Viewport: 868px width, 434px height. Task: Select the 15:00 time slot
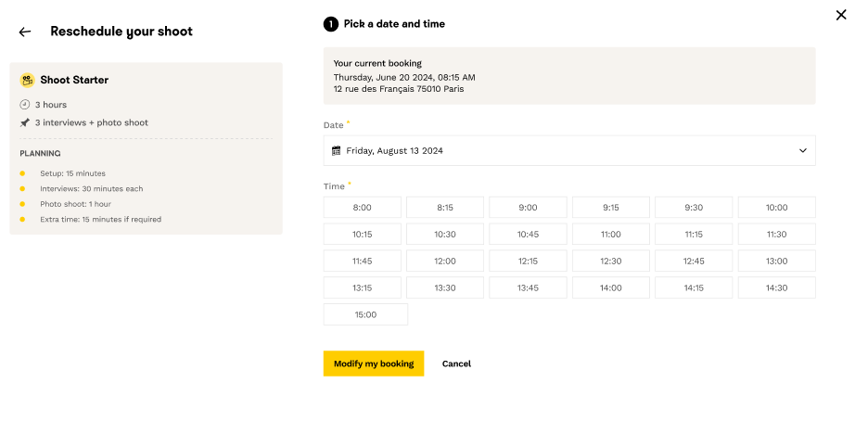tap(365, 314)
